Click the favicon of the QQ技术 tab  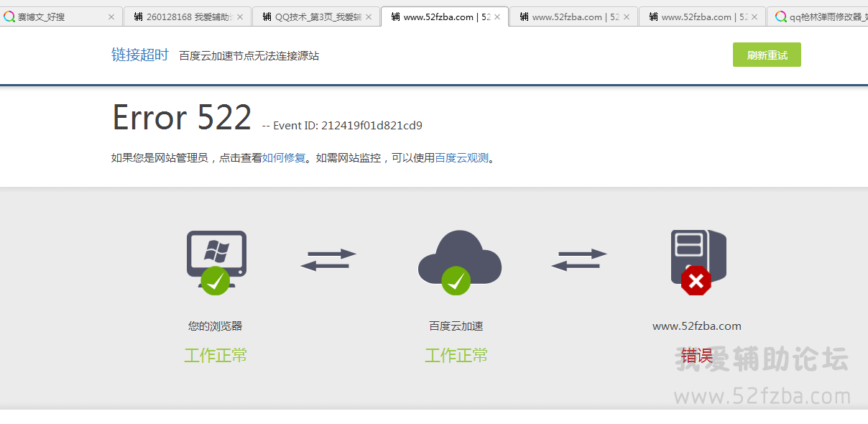pyautogui.click(x=267, y=17)
